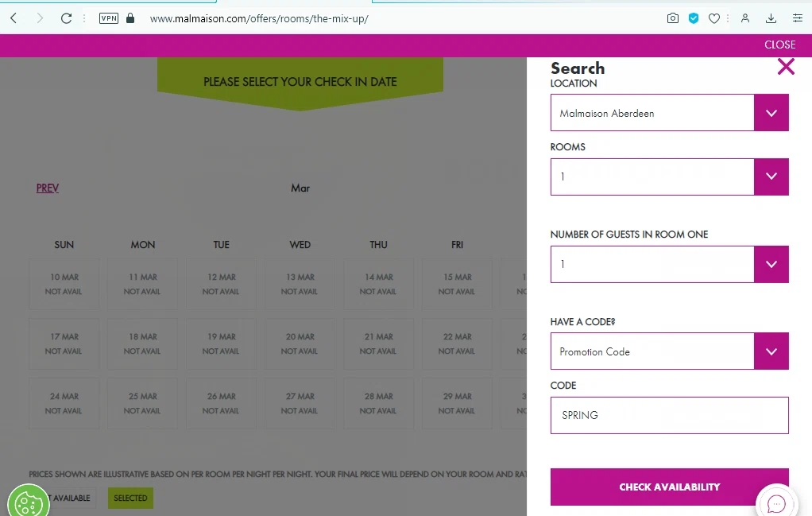Select 24 MAR calendar cell

(64, 404)
